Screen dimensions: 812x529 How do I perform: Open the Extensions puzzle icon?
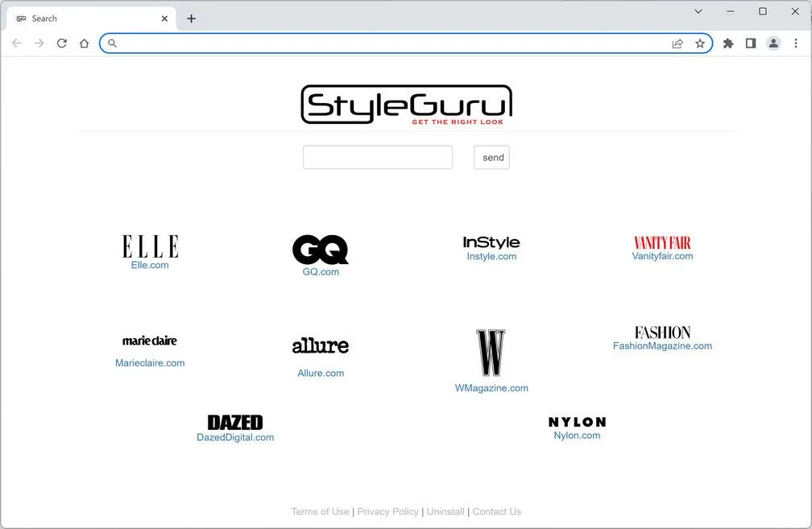728,43
